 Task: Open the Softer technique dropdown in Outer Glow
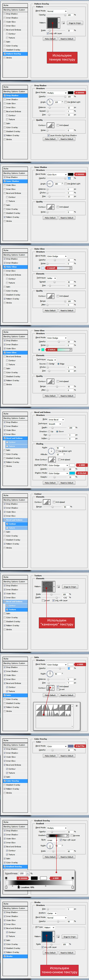click(x=52, y=278)
